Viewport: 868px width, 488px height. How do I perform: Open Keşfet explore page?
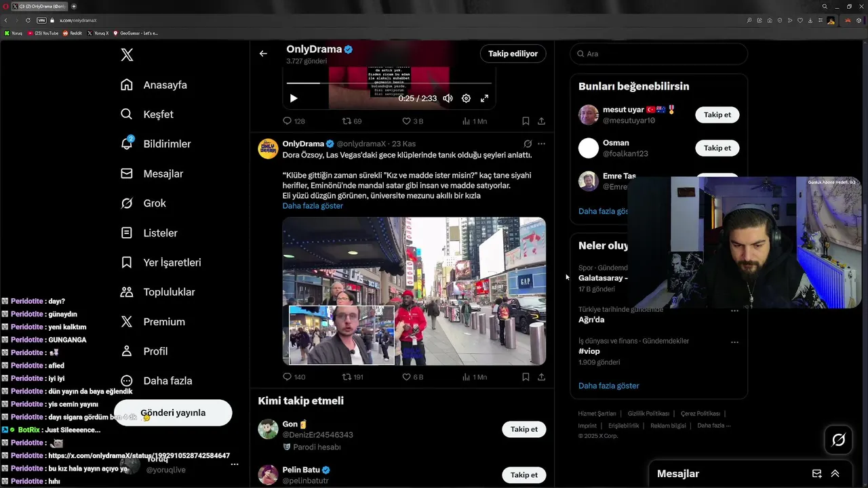pyautogui.click(x=147, y=115)
